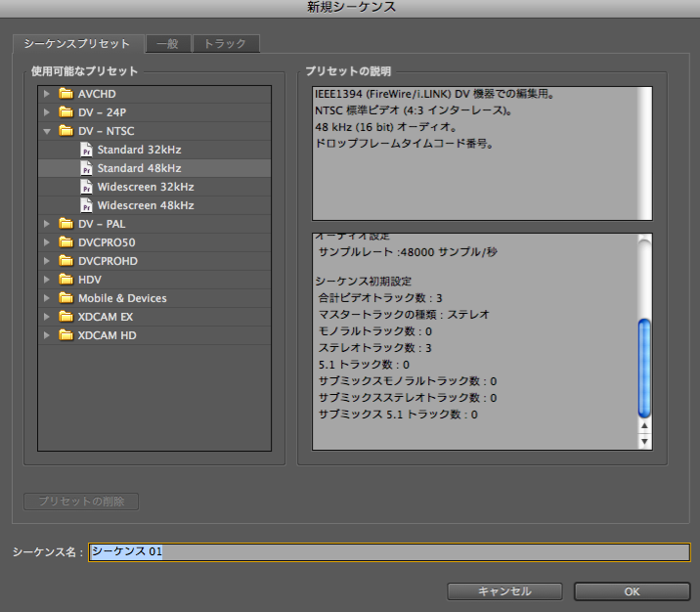Select the XDCAM EX label in the preset list
Image resolution: width=700 pixels, height=612 pixels.
tap(106, 317)
